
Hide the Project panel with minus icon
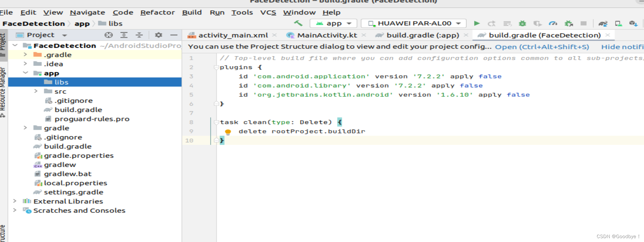[174, 35]
